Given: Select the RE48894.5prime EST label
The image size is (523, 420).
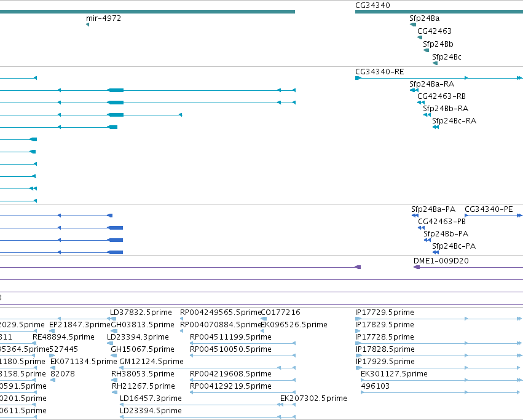Looking at the screenshot, I should (63, 337).
